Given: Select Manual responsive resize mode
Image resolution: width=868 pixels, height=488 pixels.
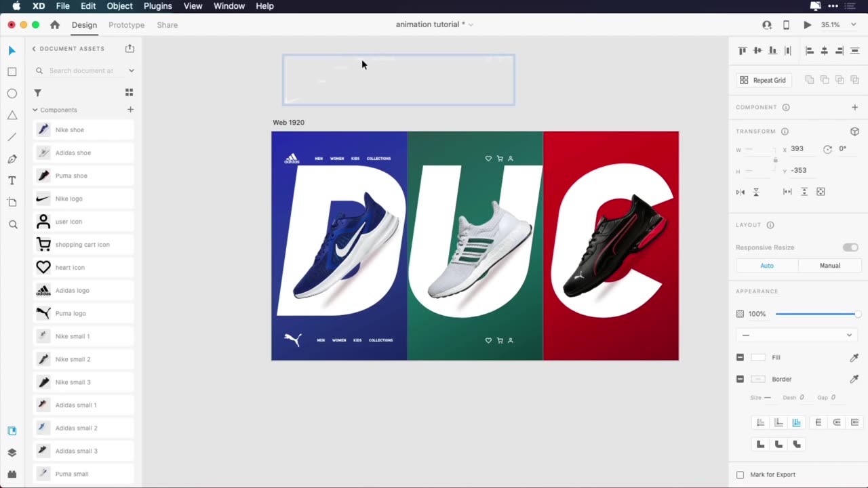Looking at the screenshot, I should point(829,266).
